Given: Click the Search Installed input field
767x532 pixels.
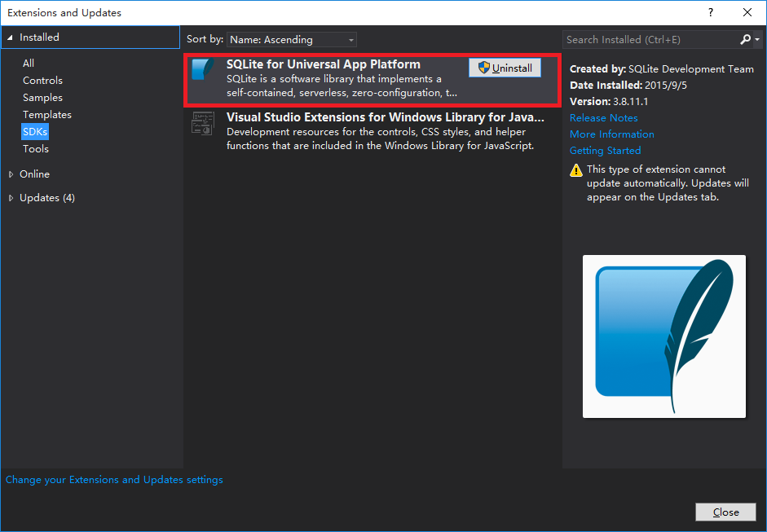Looking at the screenshot, I should pyautogui.click(x=652, y=40).
